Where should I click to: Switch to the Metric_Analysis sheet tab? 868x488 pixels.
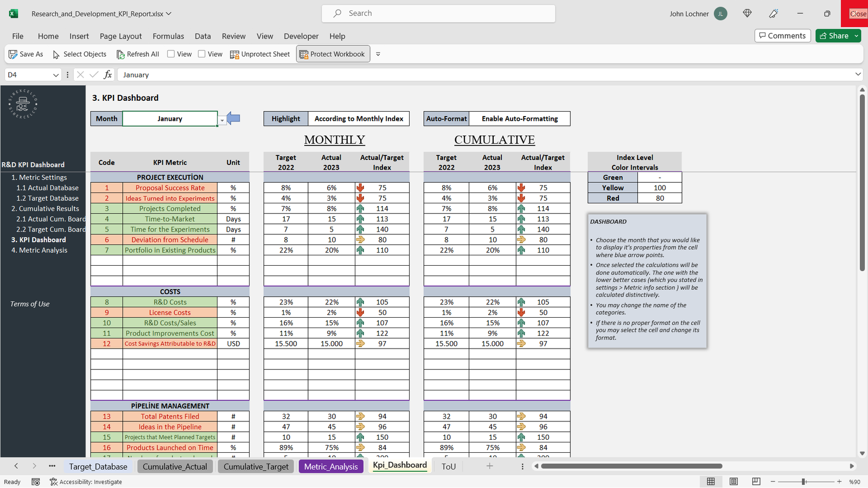331,466
